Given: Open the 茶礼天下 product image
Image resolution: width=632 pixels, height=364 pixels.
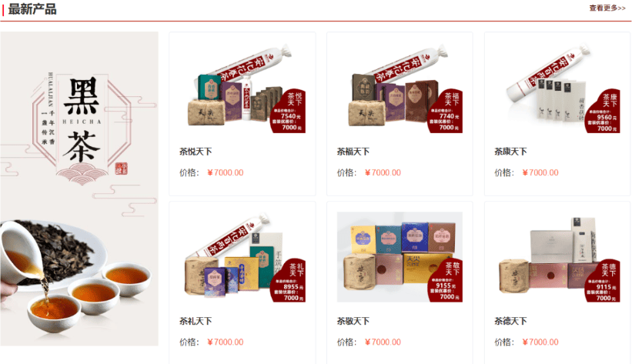Looking at the screenshot, I should click(242, 257).
